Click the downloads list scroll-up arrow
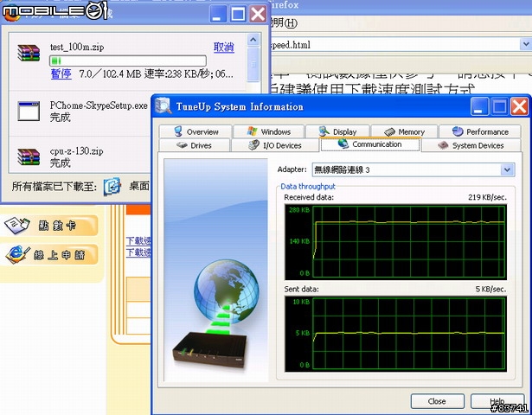 (253, 40)
